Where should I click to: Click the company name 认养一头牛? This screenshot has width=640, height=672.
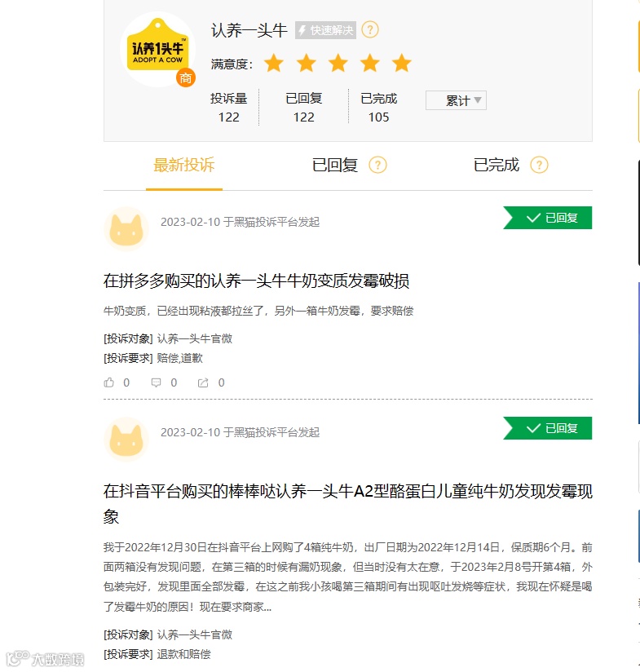click(x=249, y=30)
